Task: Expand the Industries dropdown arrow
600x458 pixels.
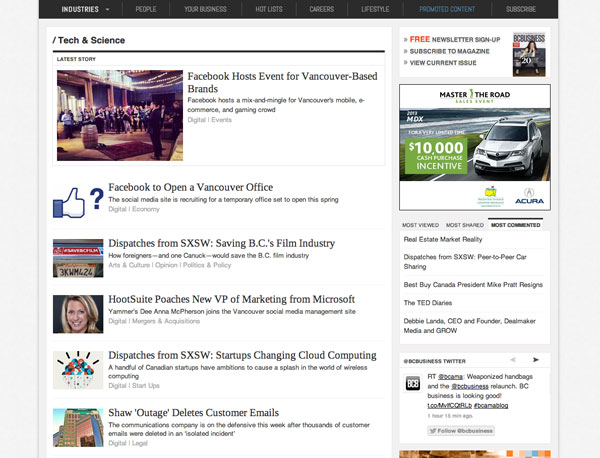Action: click(x=108, y=10)
